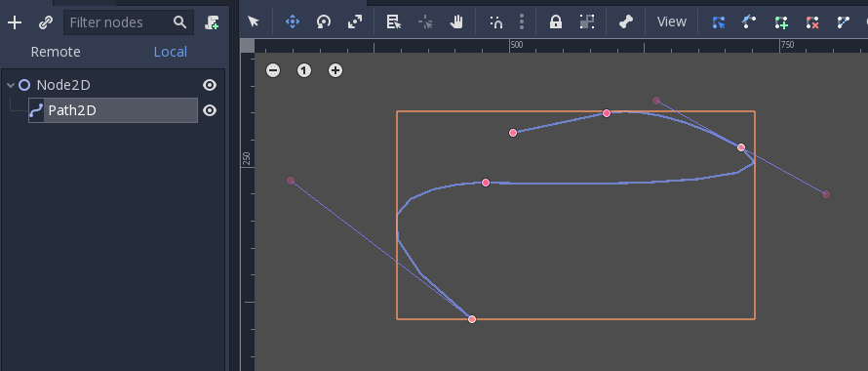Zoom out the viewport with minus button
868x371 pixels.
pyautogui.click(x=273, y=70)
